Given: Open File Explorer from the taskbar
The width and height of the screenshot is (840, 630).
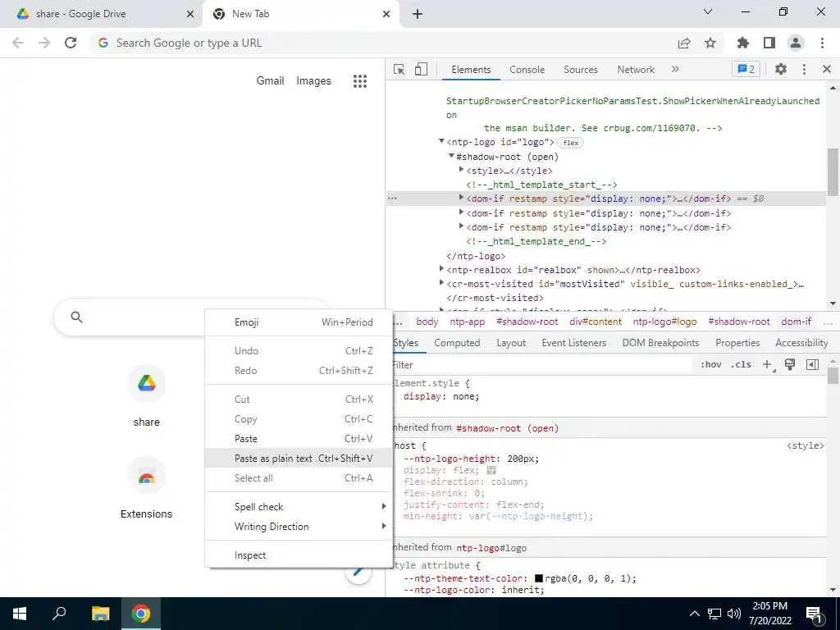Looking at the screenshot, I should [100, 614].
